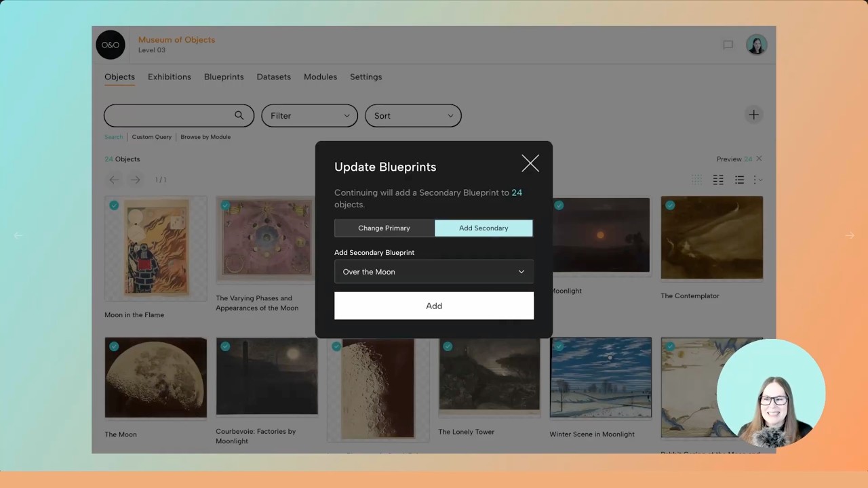Uncheck Courbevoie Factories by Moonlight checkbox
The image size is (868, 488).
click(x=225, y=346)
